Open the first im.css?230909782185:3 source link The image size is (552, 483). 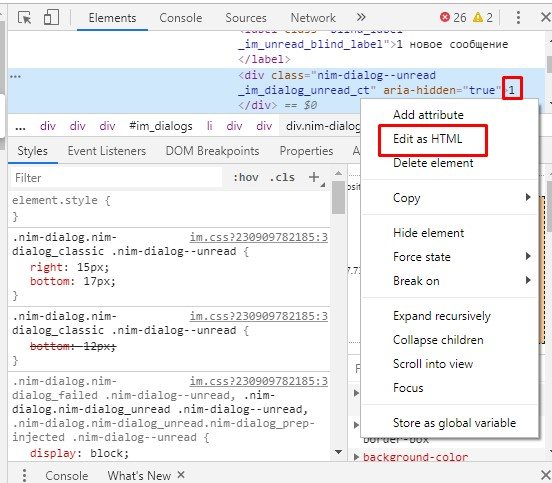pyautogui.click(x=259, y=237)
